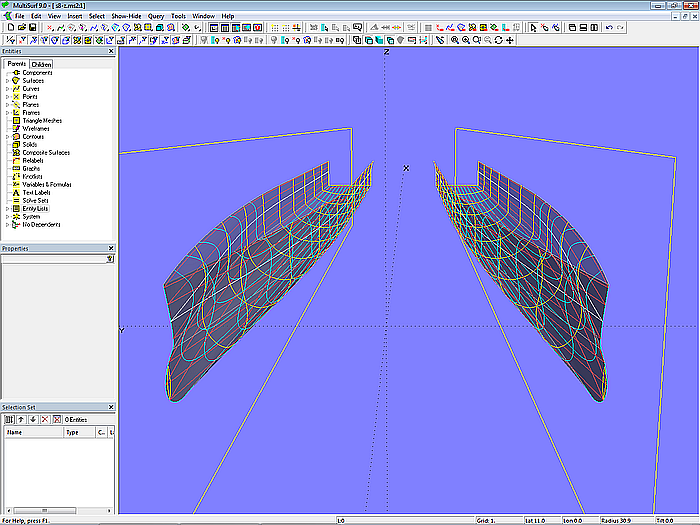Expand the Entity Lists tree node

[7, 208]
